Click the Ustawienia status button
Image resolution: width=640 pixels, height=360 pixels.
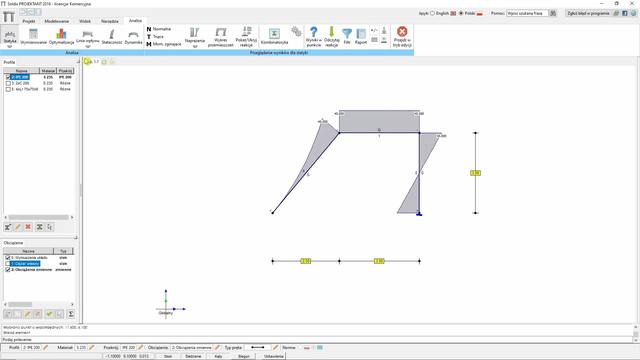[x=273, y=356]
